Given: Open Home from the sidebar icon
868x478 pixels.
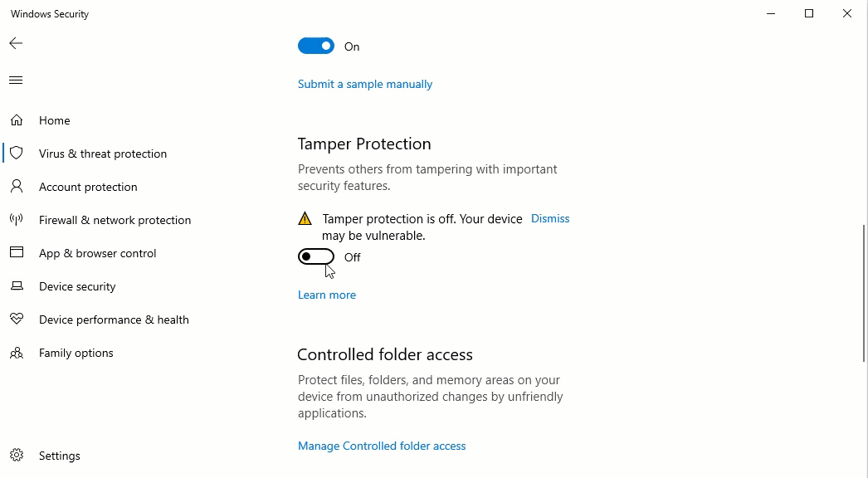Looking at the screenshot, I should [x=17, y=119].
